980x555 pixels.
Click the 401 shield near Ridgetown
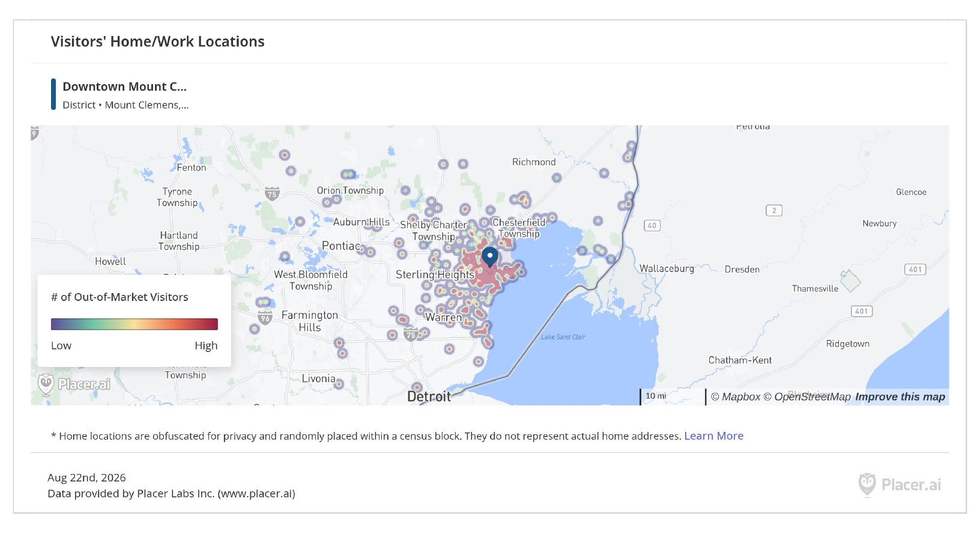[x=862, y=311]
